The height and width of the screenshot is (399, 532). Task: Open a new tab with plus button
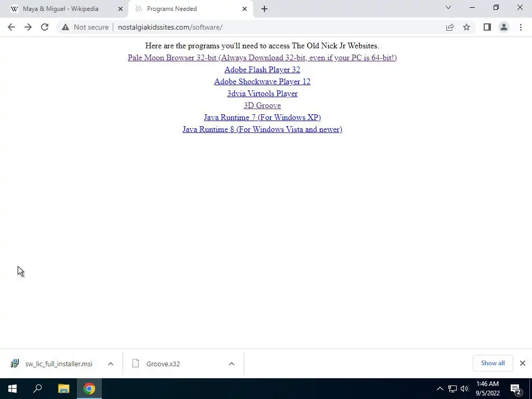click(264, 9)
